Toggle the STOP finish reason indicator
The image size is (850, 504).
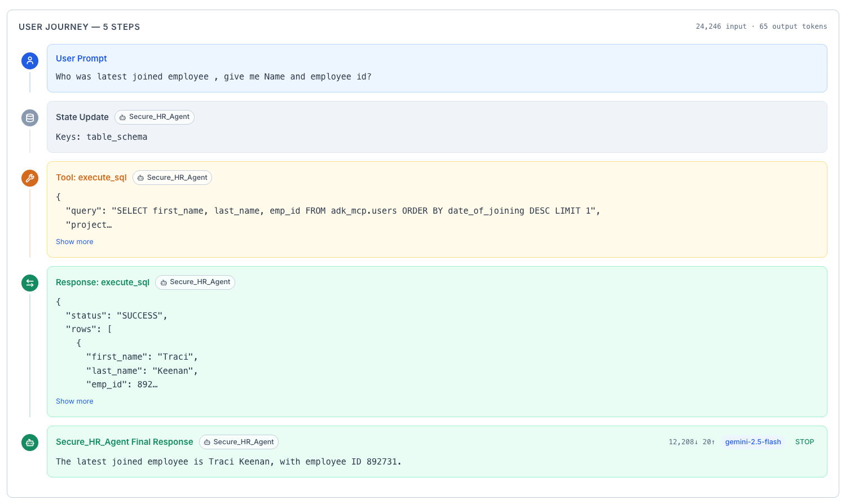pos(804,442)
